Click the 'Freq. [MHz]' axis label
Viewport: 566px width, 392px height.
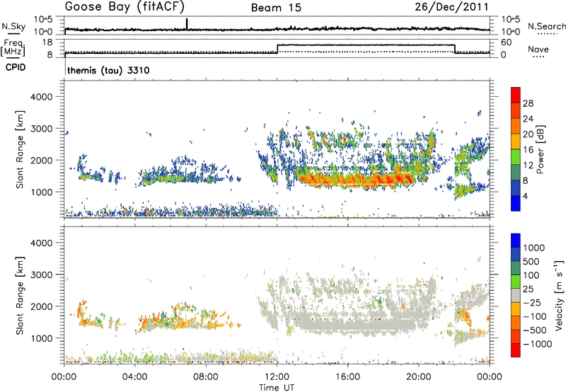pyautogui.click(x=13, y=48)
